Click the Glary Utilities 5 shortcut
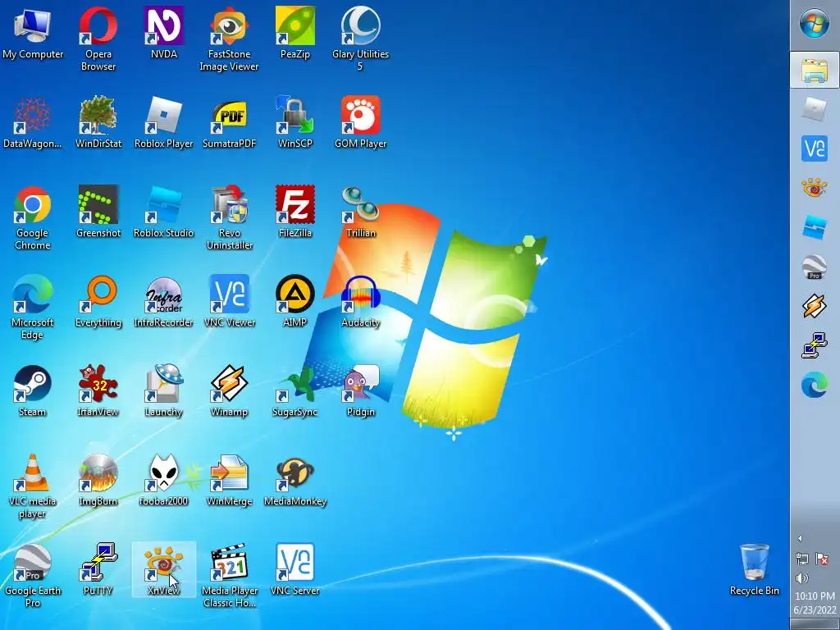The width and height of the screenshot is (840, 630). [361, 39]
